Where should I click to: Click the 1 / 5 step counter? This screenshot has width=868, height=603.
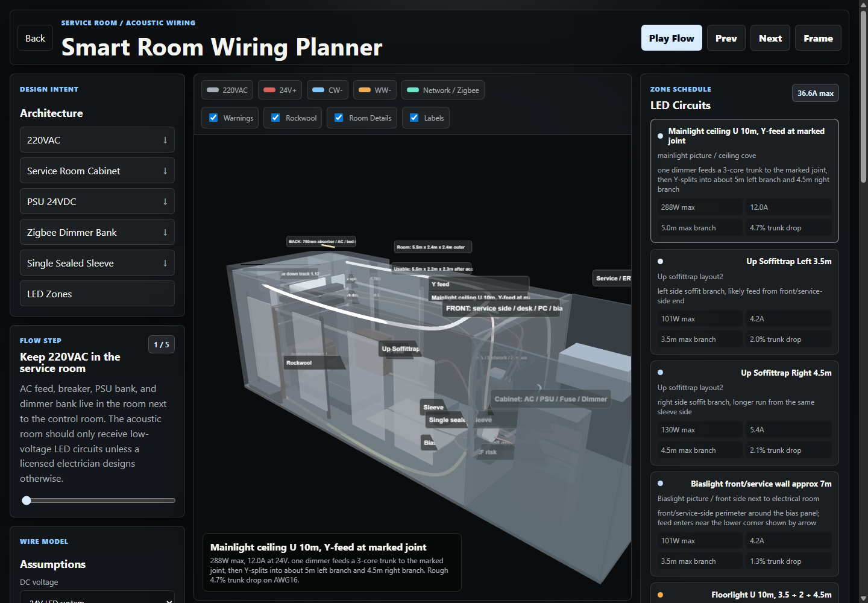pyautogui.click(x=162, y=344)
